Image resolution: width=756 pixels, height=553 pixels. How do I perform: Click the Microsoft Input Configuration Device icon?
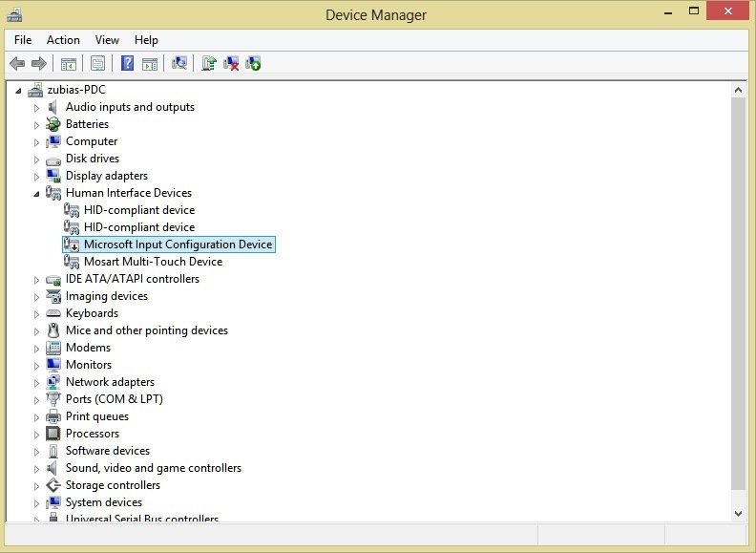point(72,245)
